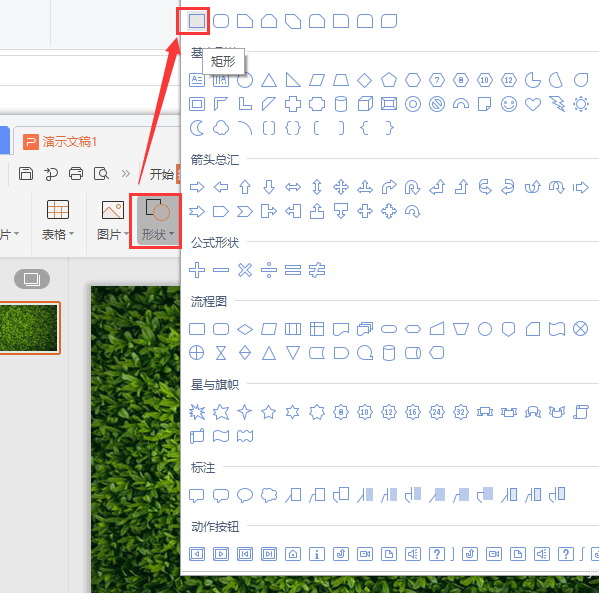Screen dimensions: 599x593
Task: Click the slide view toggle pill button
Action: click(x=32, y=279)
